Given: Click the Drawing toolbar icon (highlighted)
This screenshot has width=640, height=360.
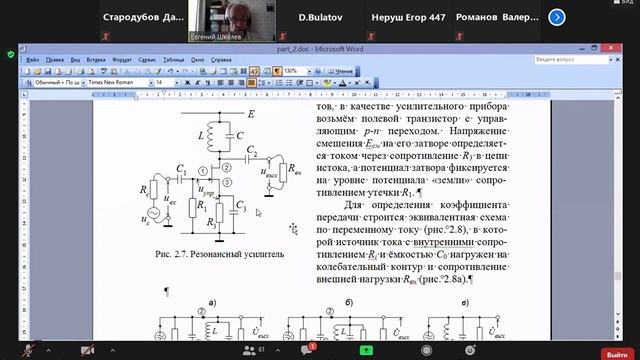Looking at the screenshot, I should 254,71.
